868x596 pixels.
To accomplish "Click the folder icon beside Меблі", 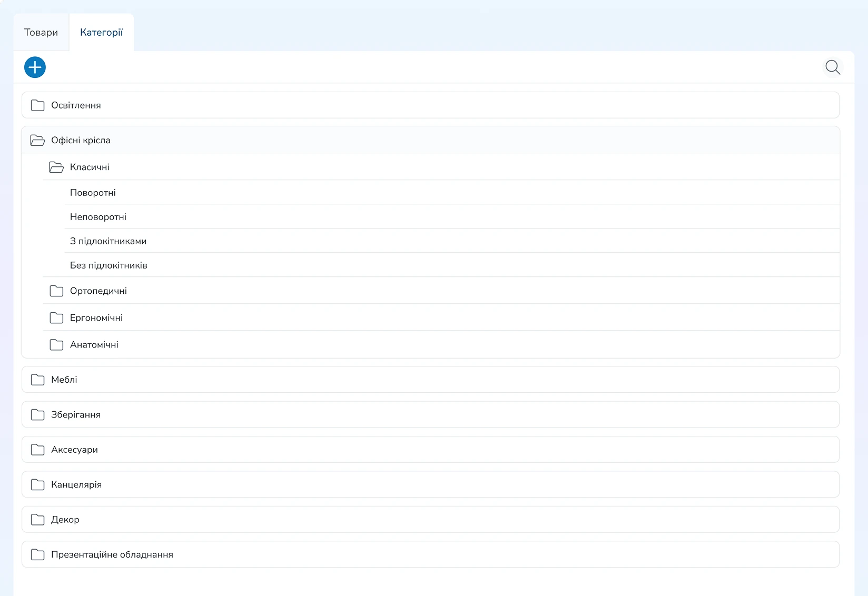I will pos(37,380).
